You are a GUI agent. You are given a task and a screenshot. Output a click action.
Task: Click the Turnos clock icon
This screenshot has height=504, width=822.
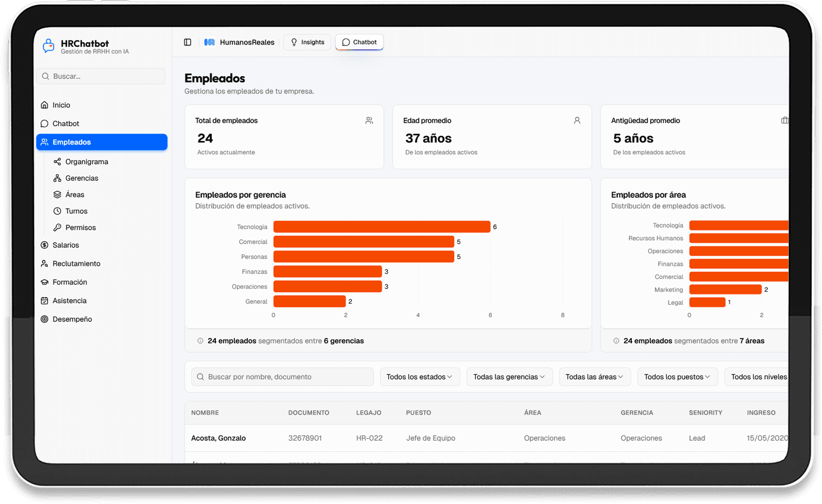tap(57, 211)
